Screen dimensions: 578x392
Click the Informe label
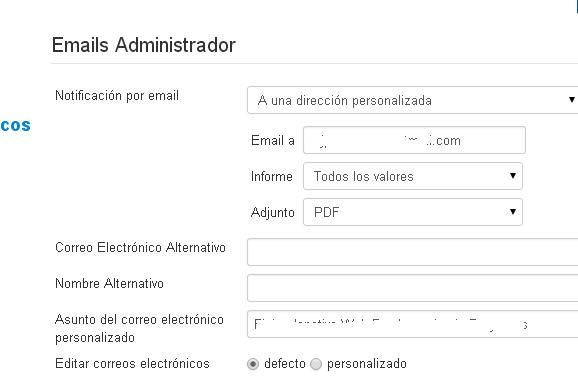[272, 177]
